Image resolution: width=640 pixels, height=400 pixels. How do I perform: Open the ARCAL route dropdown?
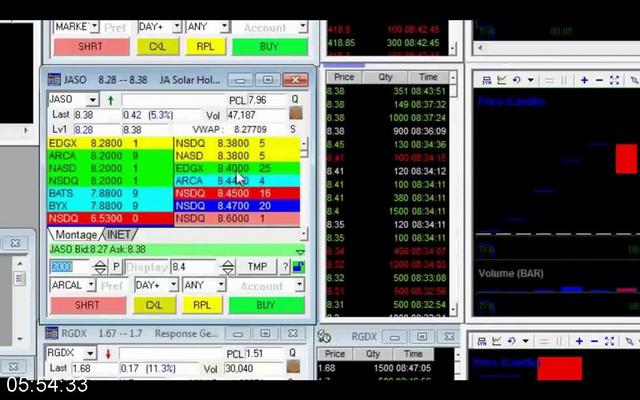pyautogui.click(x=91, y=284)
